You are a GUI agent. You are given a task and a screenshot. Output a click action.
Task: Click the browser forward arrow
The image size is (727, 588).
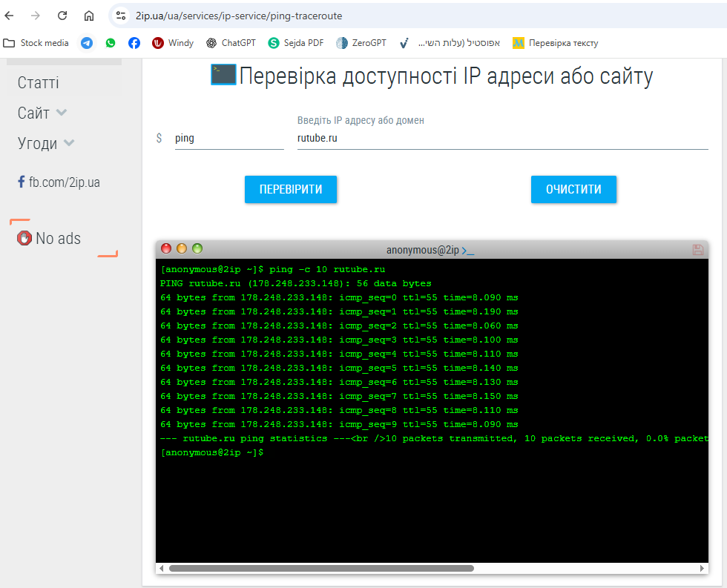click(x=36, y=16)
